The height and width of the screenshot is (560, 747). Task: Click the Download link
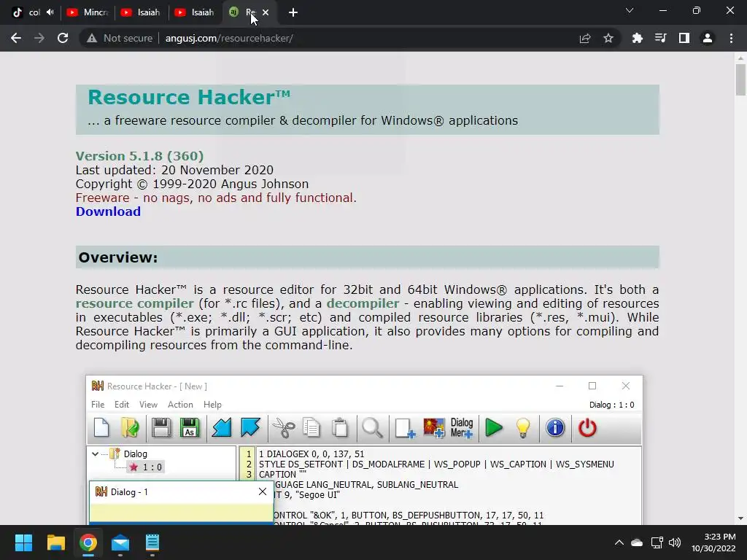coord(108,211)
